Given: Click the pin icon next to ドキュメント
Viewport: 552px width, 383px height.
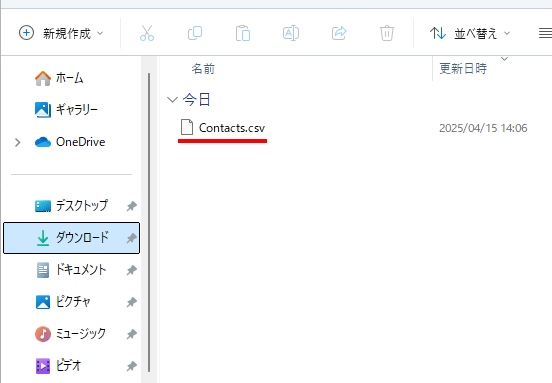Looking at the screenshot, I should coord(132,270).
